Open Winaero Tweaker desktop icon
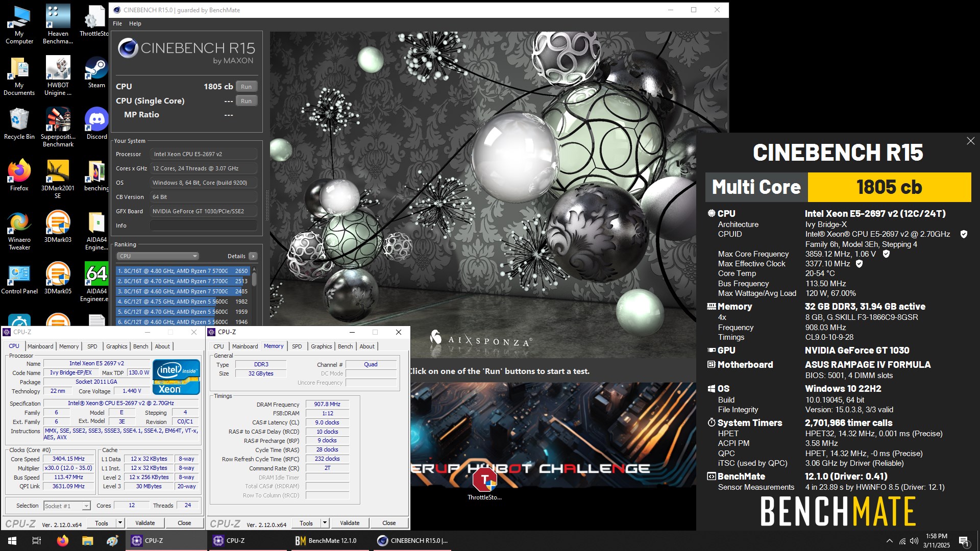Viewport: 980px width, 551px height. [x=19, y=231]
